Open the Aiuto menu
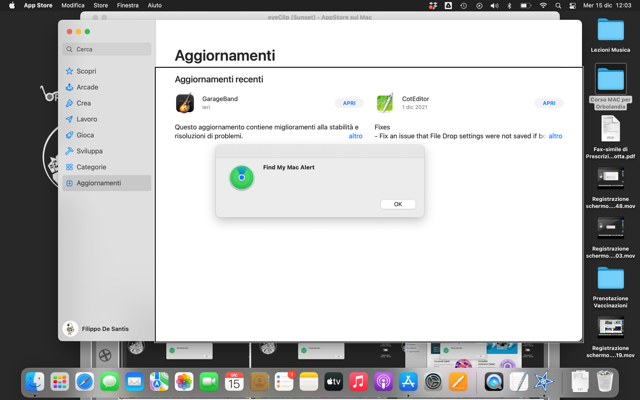This screenshot has width=640, height=400. pos(155,5)
